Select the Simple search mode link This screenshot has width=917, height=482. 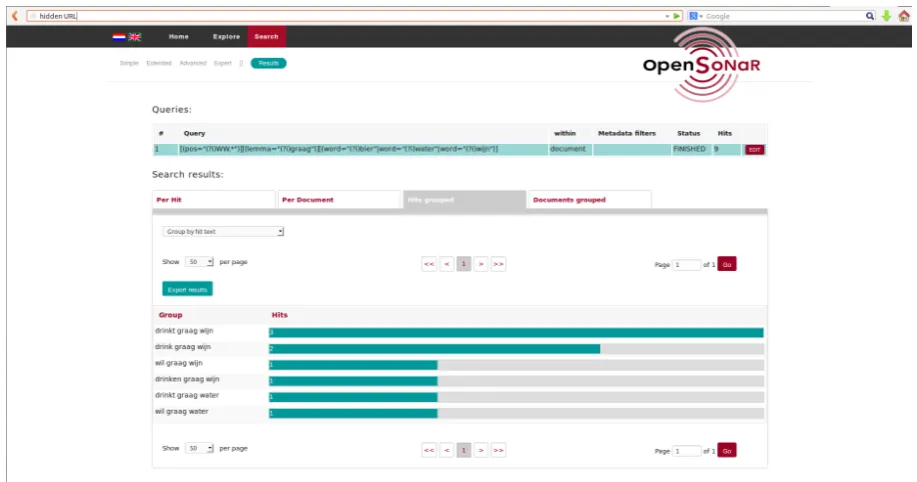point(129,63)
